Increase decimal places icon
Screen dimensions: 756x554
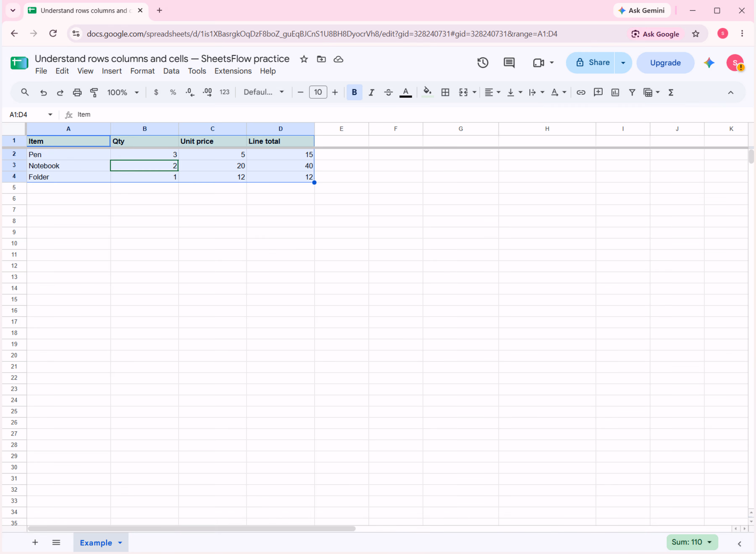pyautogui.click(x=207, y=92)
